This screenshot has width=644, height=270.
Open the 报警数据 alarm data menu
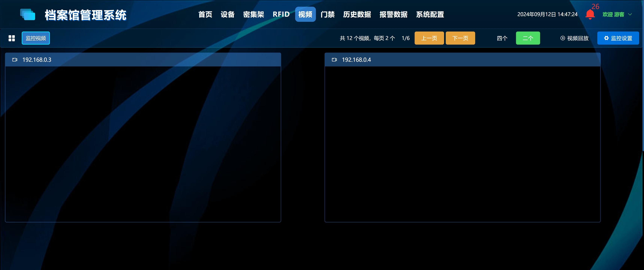[393, 14]
